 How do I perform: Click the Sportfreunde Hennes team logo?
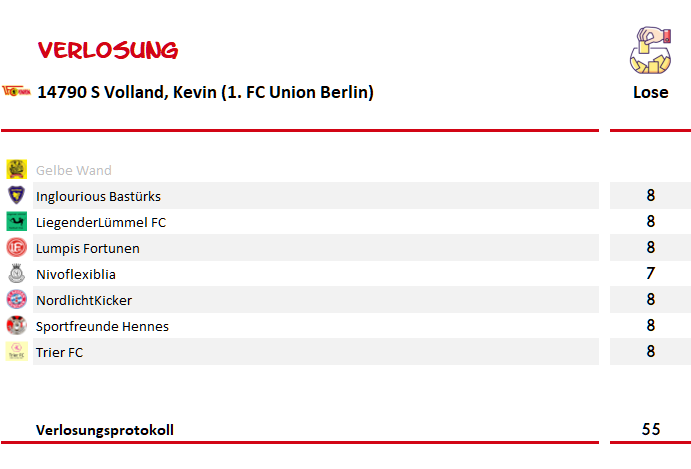(17, 325)
